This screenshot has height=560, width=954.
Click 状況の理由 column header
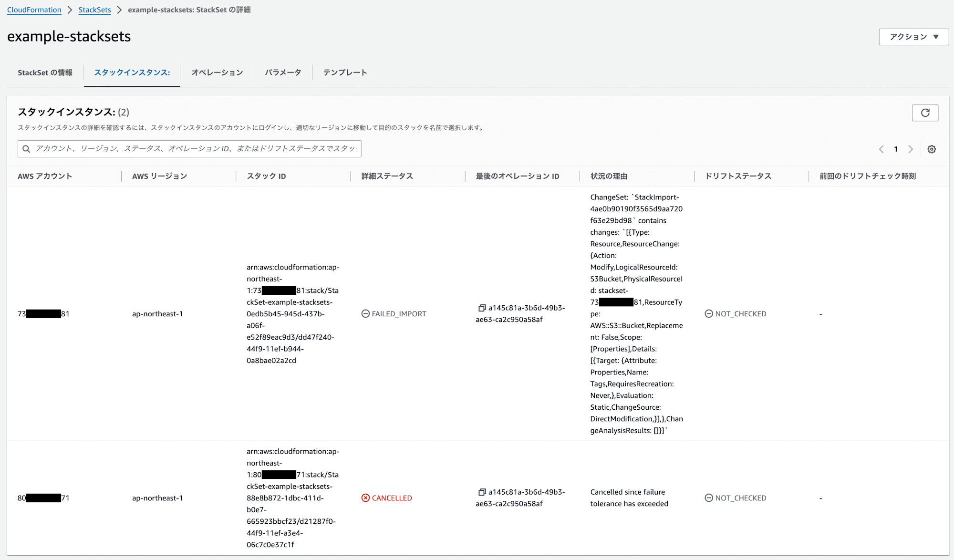(x=609, y=176)
